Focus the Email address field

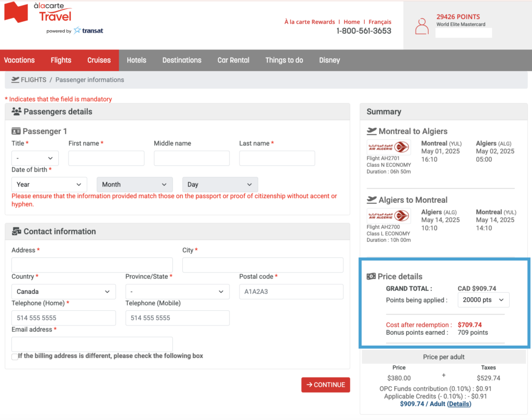(92, 344)
